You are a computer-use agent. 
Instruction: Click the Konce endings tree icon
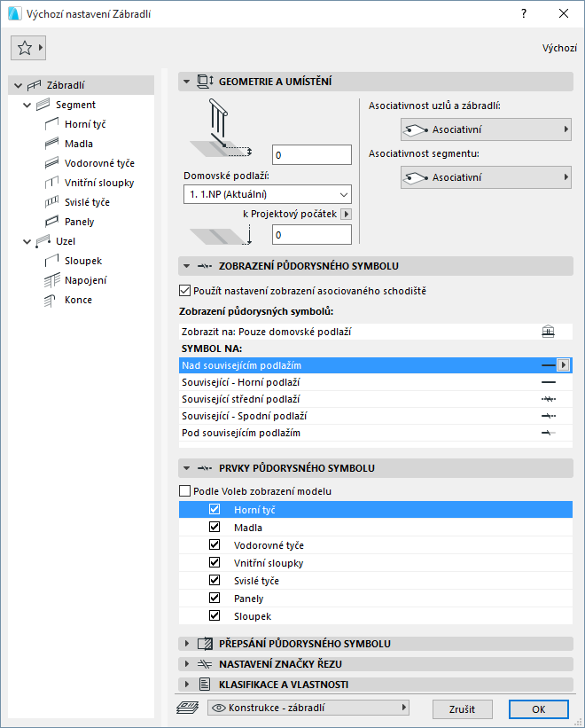pos(51,300)
